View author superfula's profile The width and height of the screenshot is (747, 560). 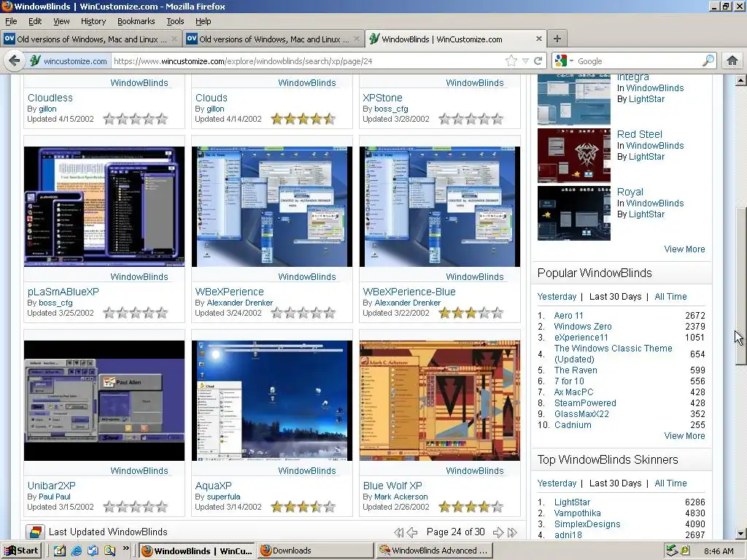click(223, 497)
